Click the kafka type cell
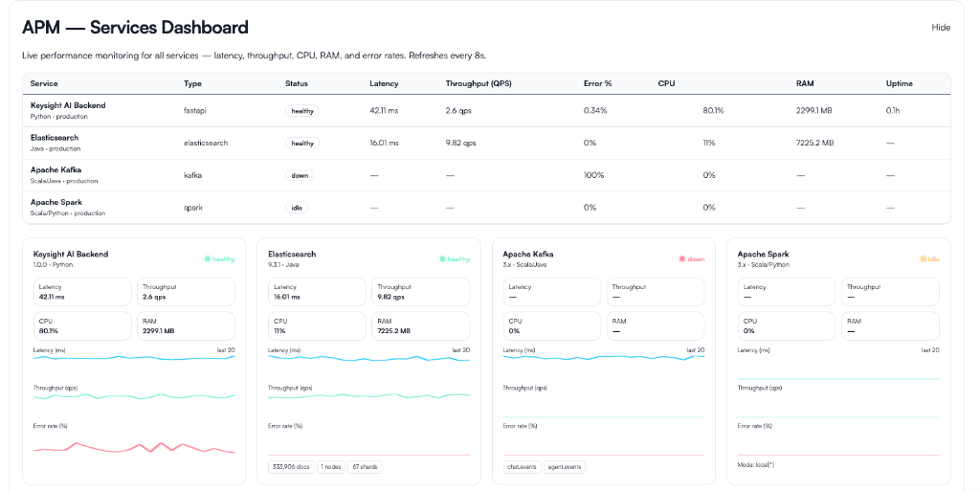The height and width of the screenshot is (492, 980). click(x=192, y=176)
